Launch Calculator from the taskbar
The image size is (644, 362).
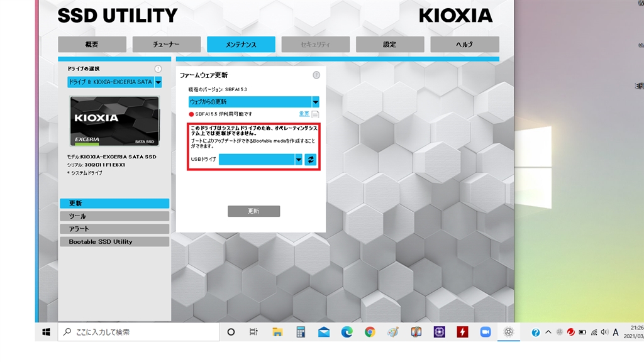301,332
